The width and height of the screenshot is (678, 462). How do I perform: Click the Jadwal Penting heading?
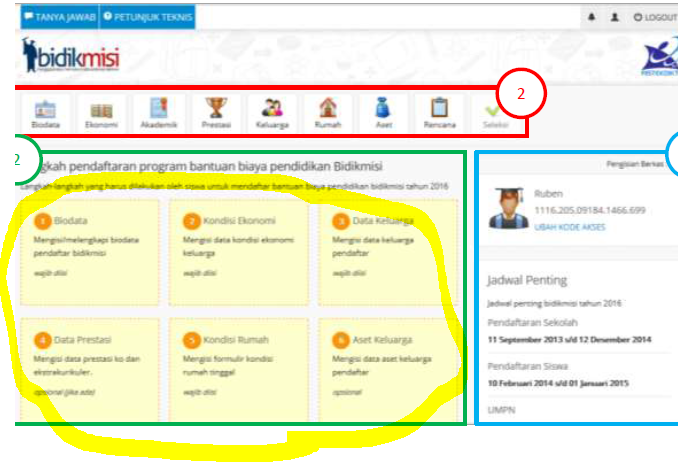pos(527,280)
